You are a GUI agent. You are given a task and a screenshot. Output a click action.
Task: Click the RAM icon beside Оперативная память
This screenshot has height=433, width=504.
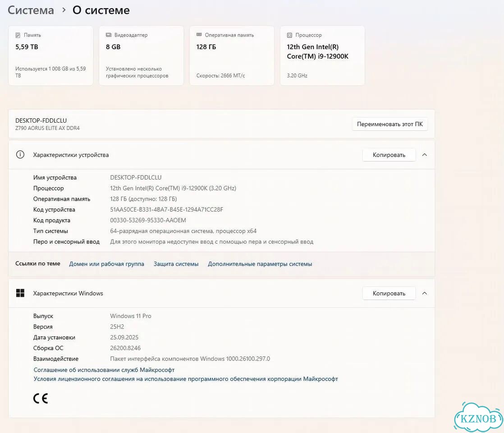click(x=199, y=34)
